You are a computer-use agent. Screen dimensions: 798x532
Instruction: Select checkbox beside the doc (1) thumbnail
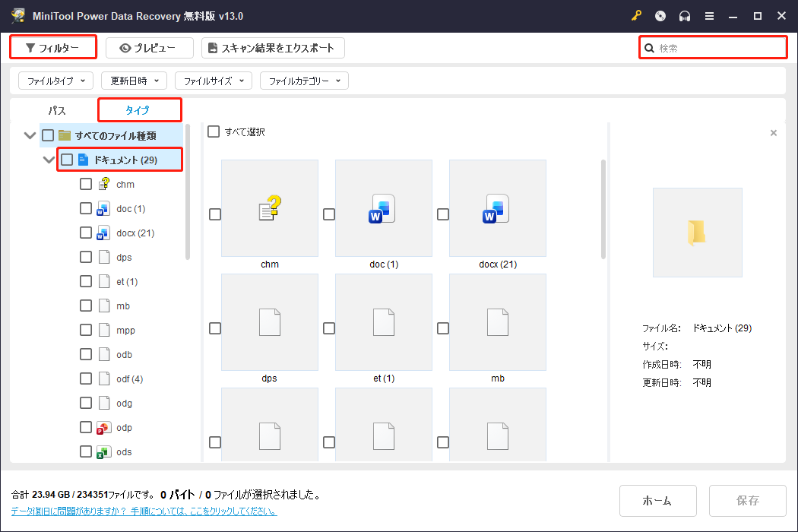[x=329, y=214]
